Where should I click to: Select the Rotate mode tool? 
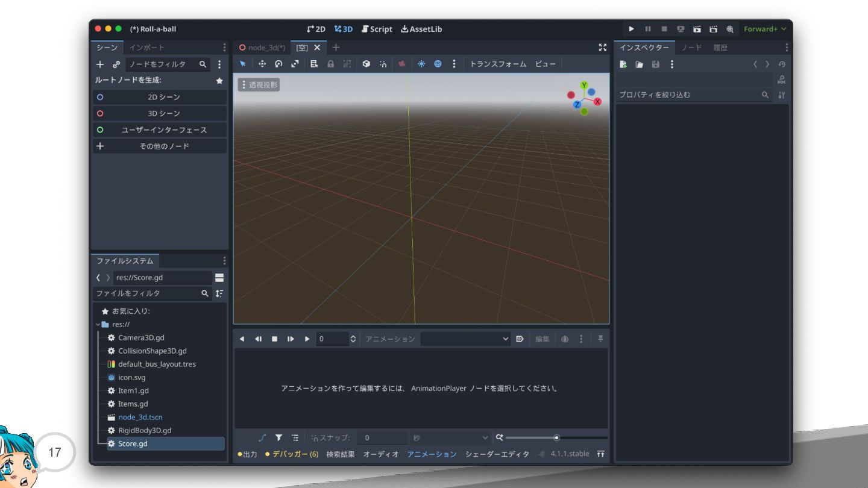tap(278, 64)
